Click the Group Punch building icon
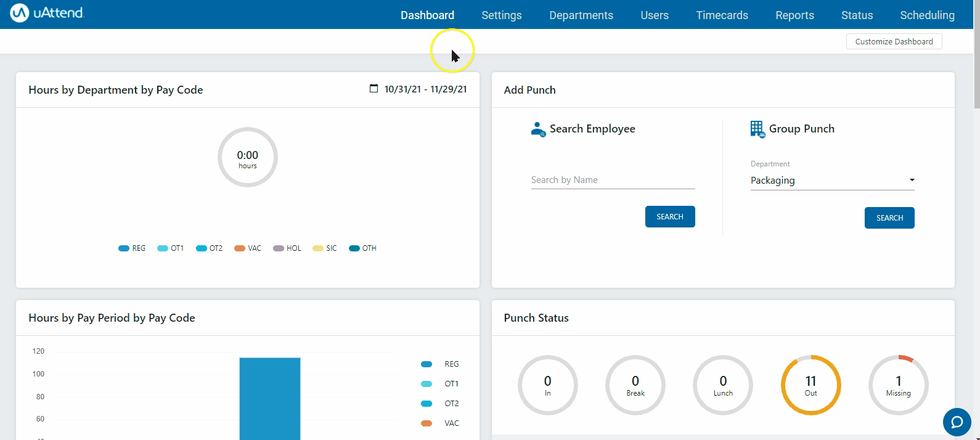980x440 pixels. pyautogui.click(x=757, y=129)
